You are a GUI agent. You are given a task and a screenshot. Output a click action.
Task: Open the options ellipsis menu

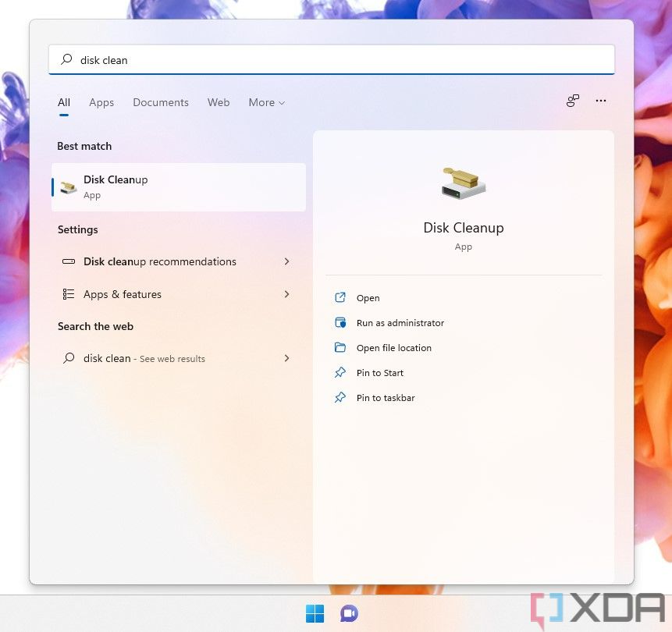pos(601,101)
